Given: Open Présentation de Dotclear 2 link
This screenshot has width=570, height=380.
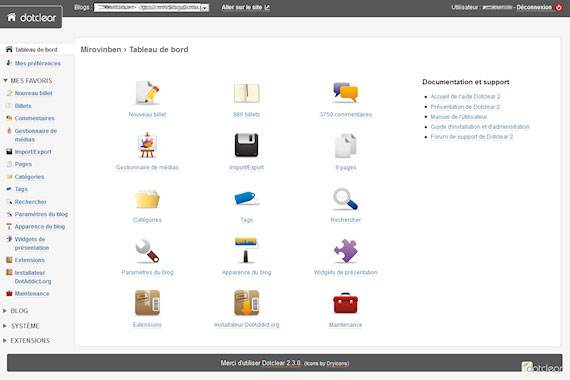Looking at the screenshot, I should tap(465, 107).
